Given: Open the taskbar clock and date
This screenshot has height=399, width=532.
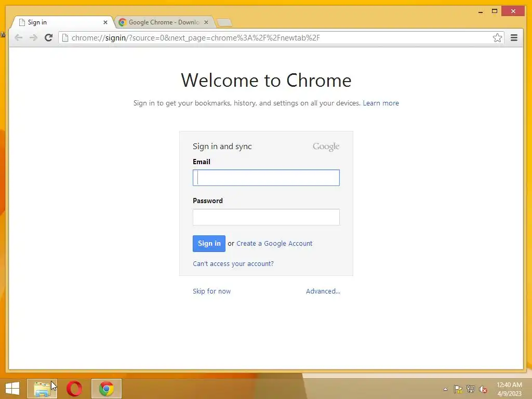Looking at the screenshot, I should pyautogui.click(x=509, y=389).
